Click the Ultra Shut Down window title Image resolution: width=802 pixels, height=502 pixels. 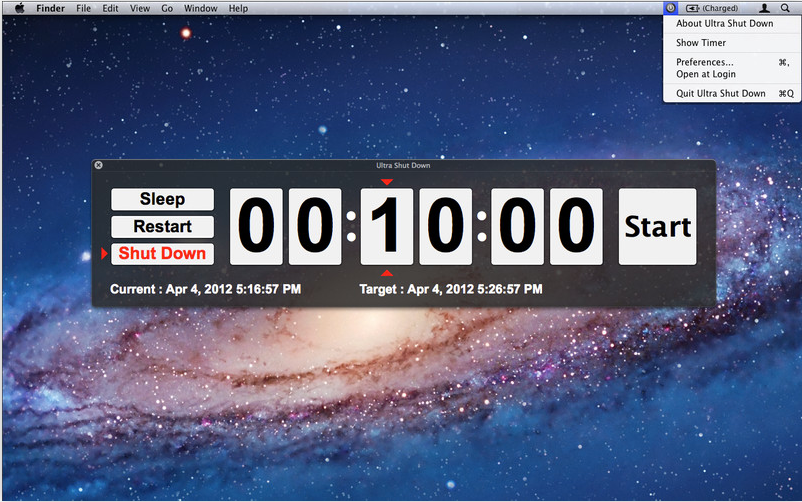tap(403, 165)
